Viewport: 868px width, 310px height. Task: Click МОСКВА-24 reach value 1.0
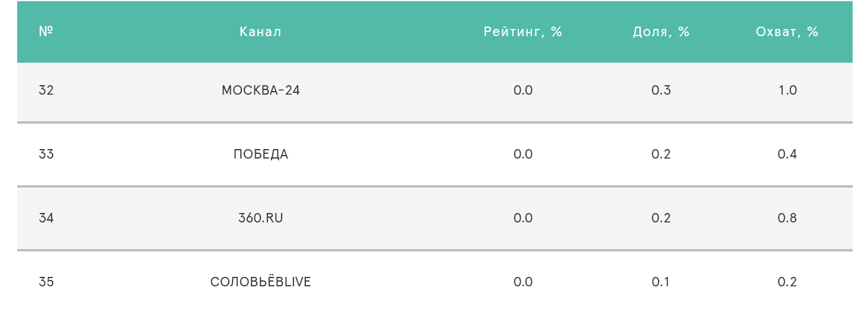[x=788, y=91]
